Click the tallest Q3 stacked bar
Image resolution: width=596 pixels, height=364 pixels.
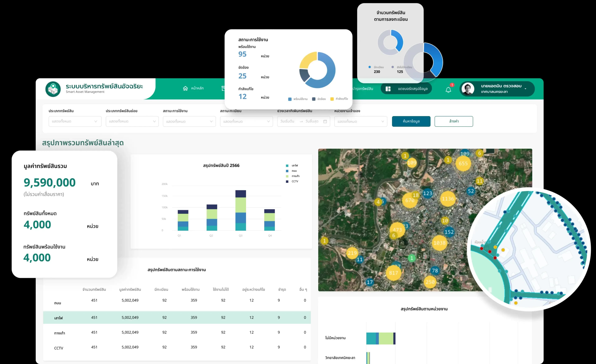(241, 210)
